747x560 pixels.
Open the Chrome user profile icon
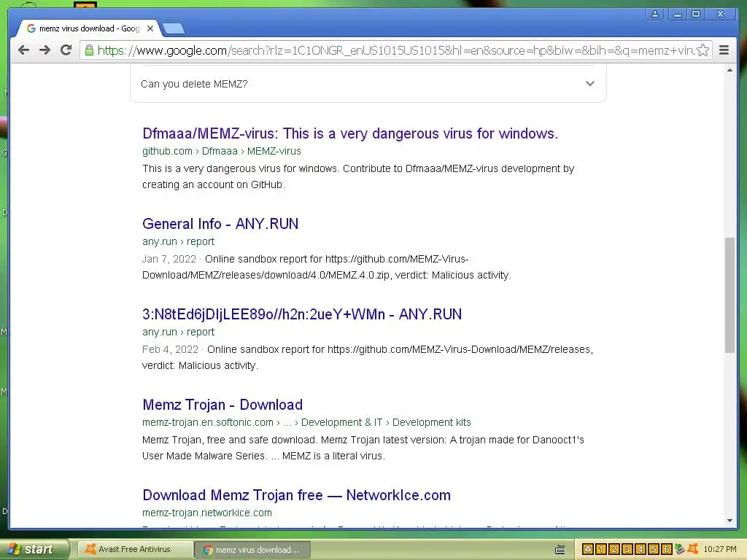[655, 14]
